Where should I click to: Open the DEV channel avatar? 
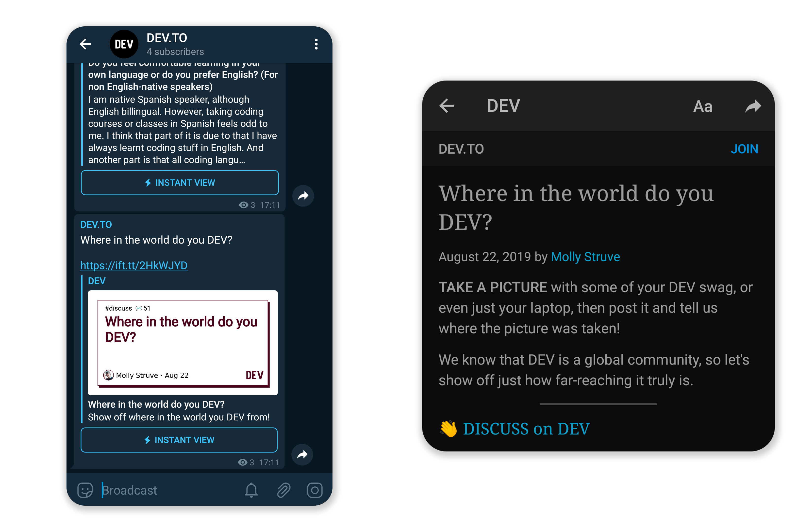click(124, 44)
